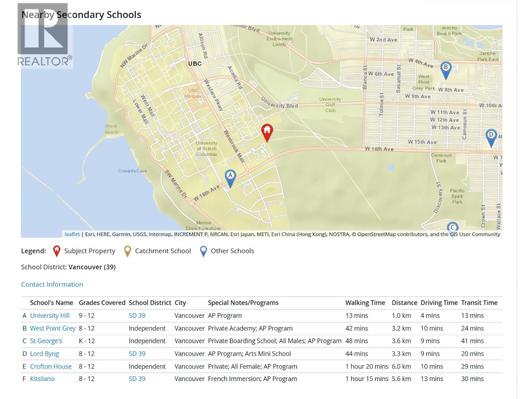The width and height of the screenshot is (532, 399).
Task: Click map marker C at the map bottom
Action: (x=452, y=227)
